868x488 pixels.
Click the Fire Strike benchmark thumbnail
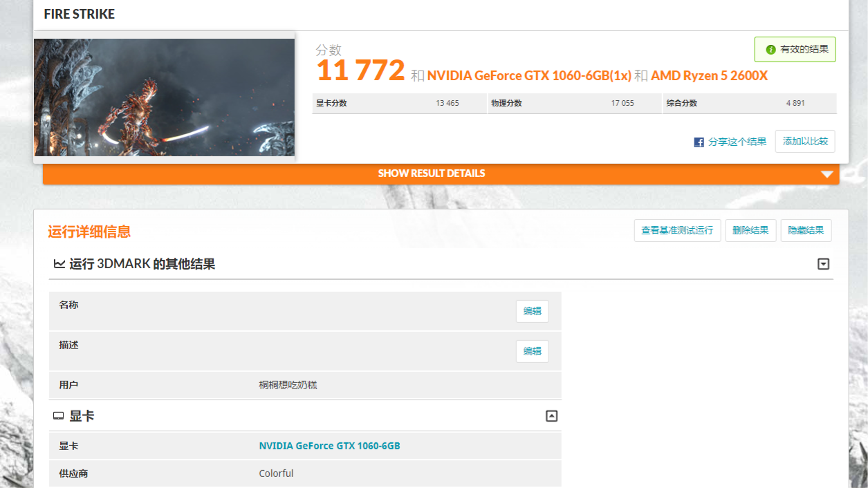tap(165, 97)
